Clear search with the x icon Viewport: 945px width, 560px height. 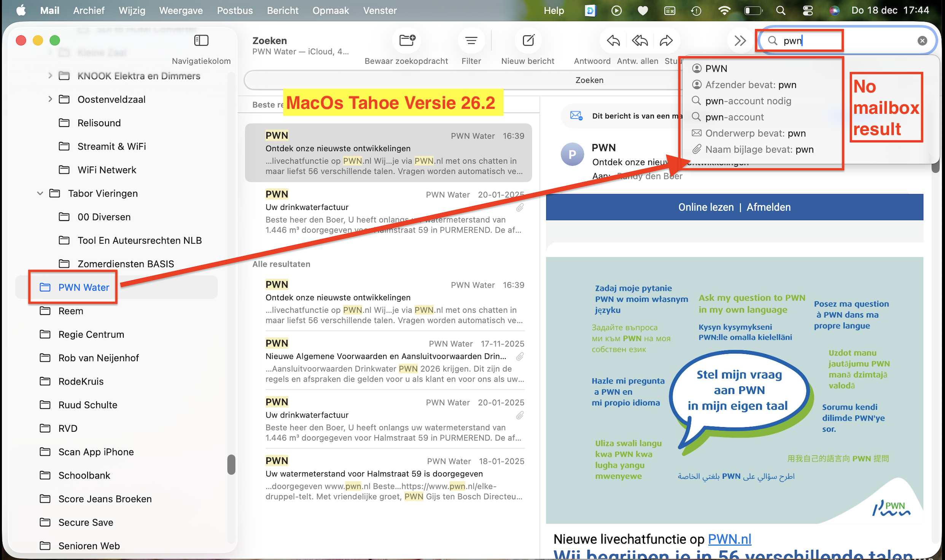coord(922,41)
